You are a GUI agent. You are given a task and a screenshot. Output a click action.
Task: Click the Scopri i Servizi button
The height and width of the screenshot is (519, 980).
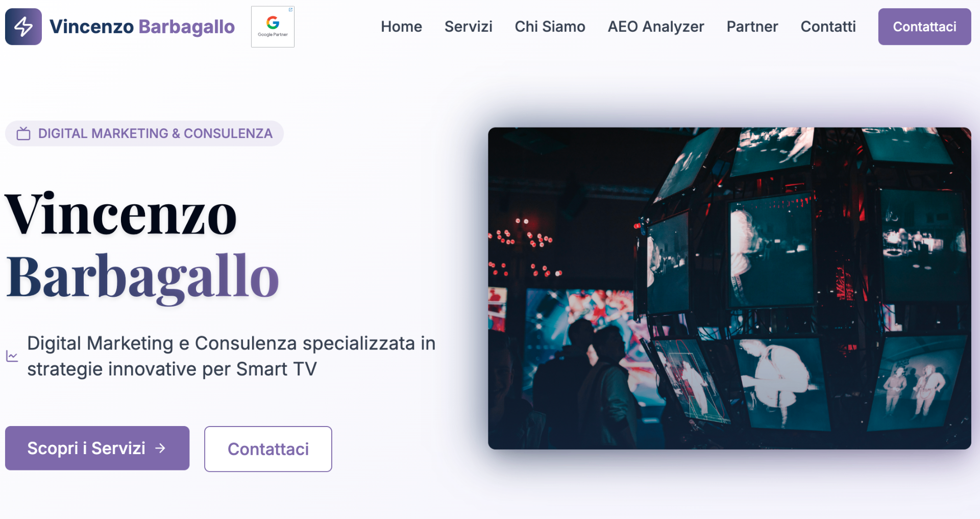point(97,448)
